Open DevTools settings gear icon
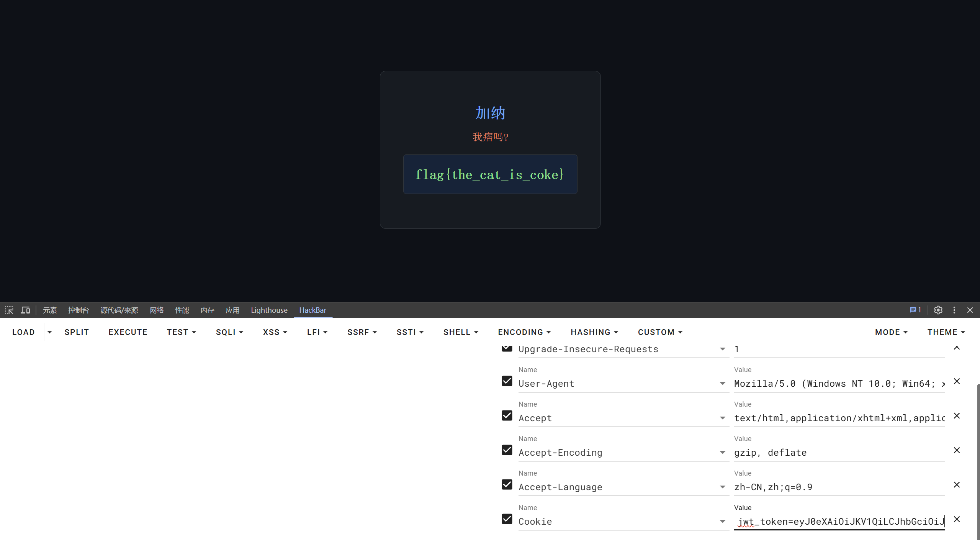Viewport: 980px width, 540px height. (x=938, y=310)
